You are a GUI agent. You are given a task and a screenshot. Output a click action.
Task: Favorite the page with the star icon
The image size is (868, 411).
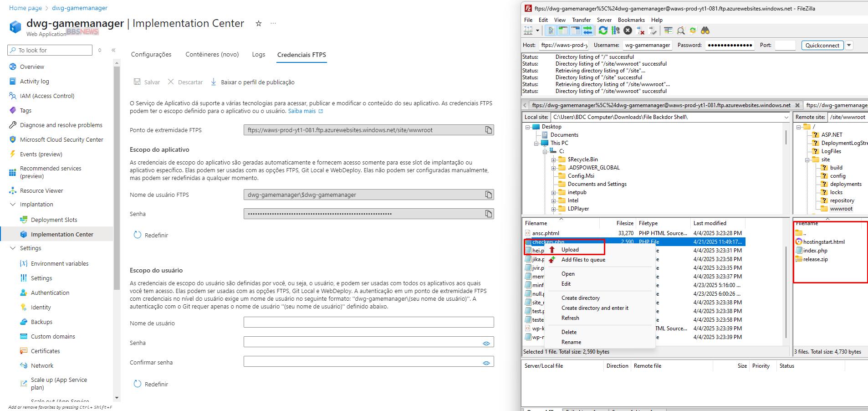pos(259,24)
